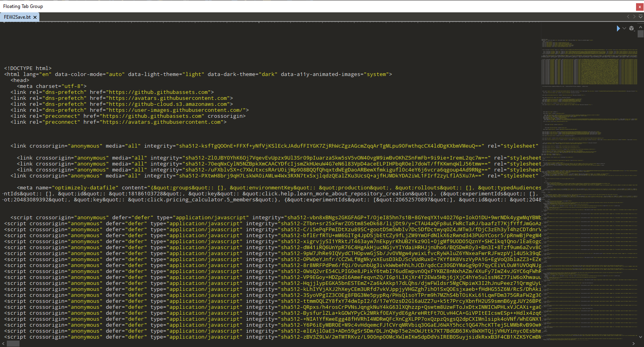Image resolution: width=644 pixels, height=347 pixels.
Task: Click the script line with sha512-VP9EGoy+HDZpdl6
Action: coord(272,277)
